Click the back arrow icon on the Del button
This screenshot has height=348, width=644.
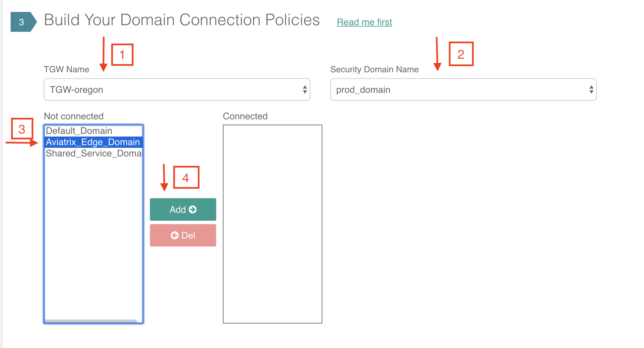175,235
